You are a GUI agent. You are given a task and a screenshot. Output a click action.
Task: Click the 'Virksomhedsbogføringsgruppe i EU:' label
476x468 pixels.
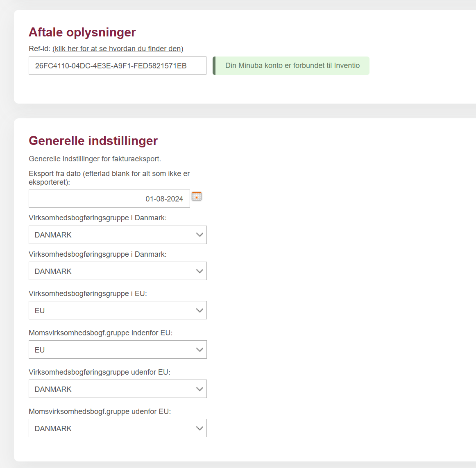point(88,294)
